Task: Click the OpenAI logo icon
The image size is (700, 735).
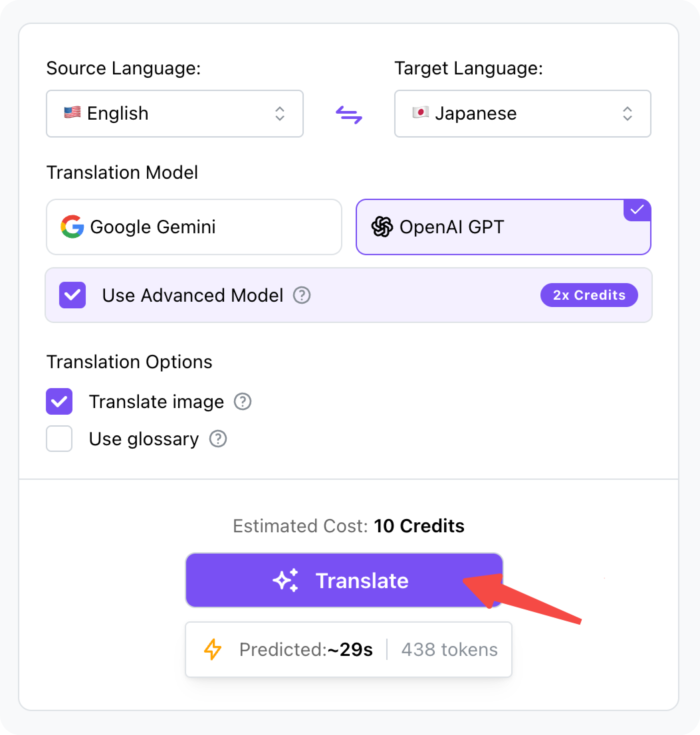Action: pos(382,227)
